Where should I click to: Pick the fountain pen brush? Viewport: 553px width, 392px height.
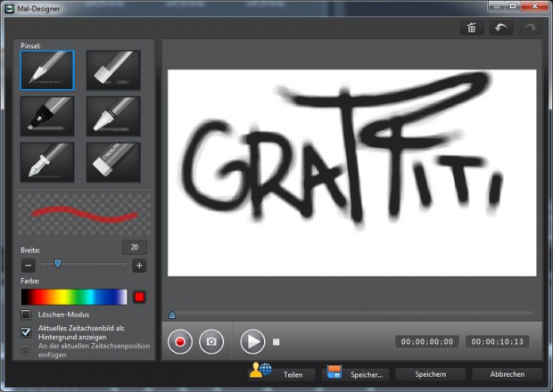(x=47, y=162)
